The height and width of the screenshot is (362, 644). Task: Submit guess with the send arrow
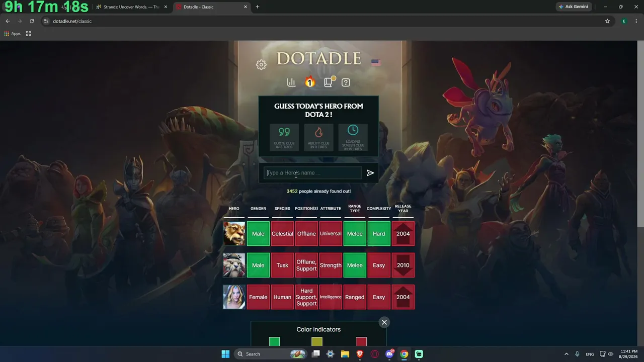coord(370,173)
